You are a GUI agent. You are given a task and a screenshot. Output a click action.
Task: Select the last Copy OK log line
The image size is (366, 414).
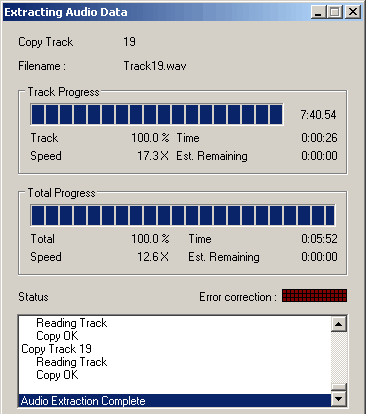(57, 375)
